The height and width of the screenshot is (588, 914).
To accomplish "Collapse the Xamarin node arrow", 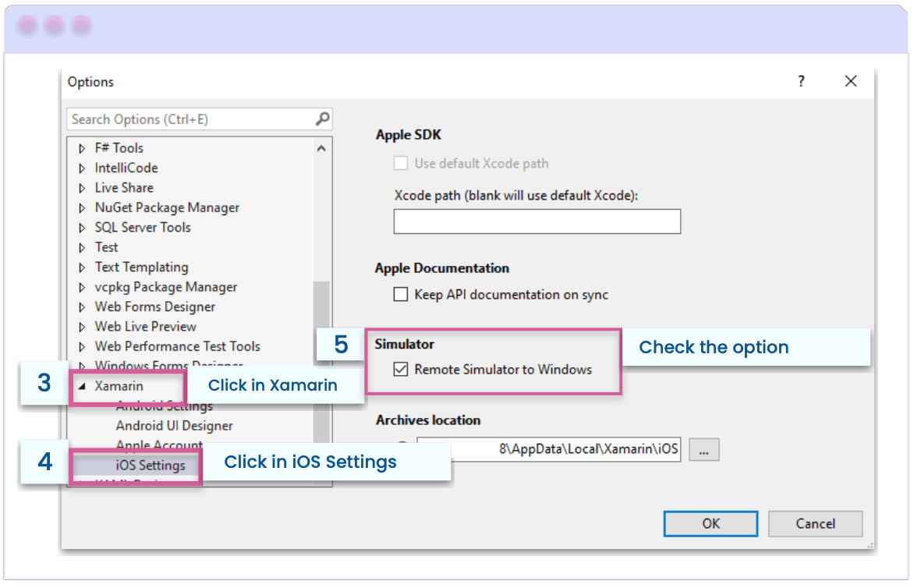I will [x=82, y=386].
